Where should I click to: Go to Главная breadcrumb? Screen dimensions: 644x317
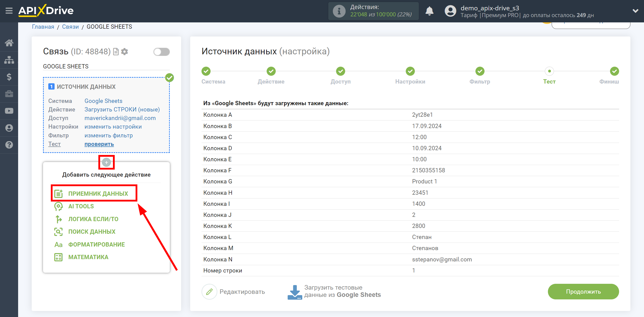[x=43, y=27]
